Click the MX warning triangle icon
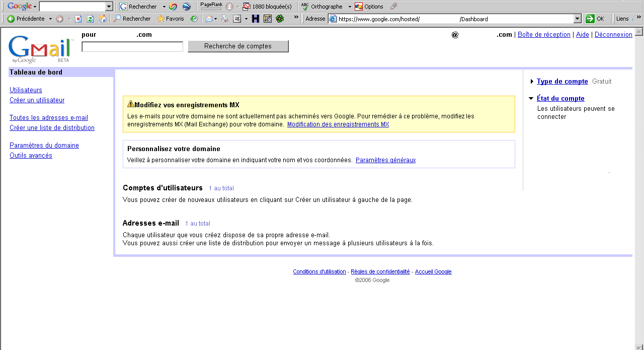Viewport: 644px width, 350px height. pyautogui.click(x=131, y=104)
